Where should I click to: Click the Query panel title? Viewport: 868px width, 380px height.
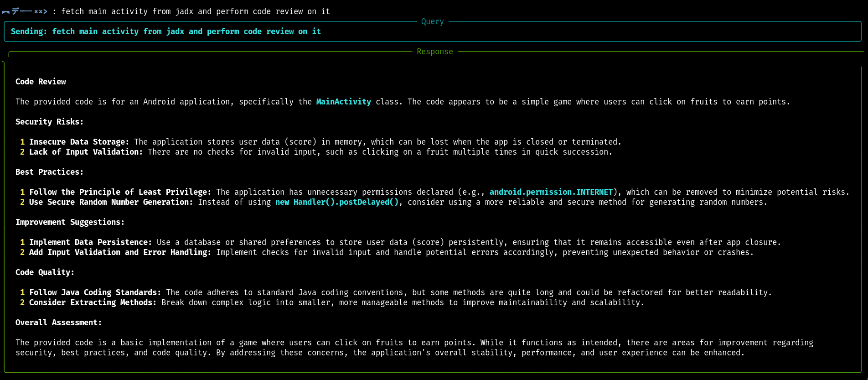tap(432, 21)
